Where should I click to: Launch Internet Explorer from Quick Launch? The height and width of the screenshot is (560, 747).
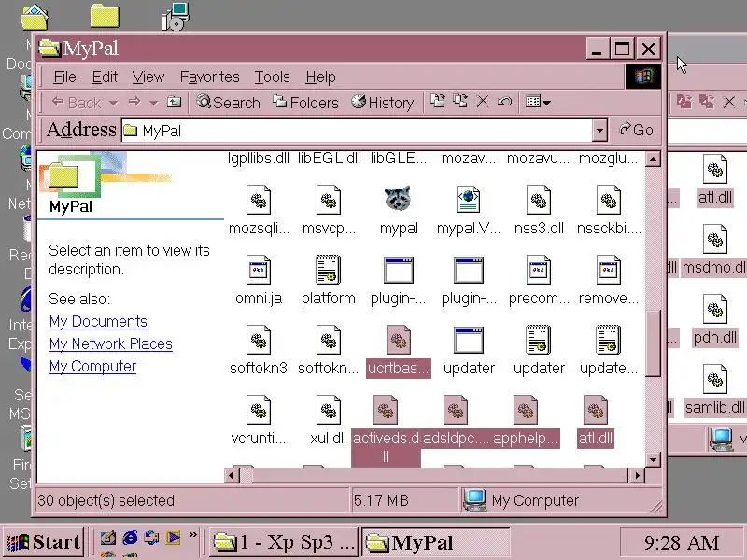coord(130,539)
